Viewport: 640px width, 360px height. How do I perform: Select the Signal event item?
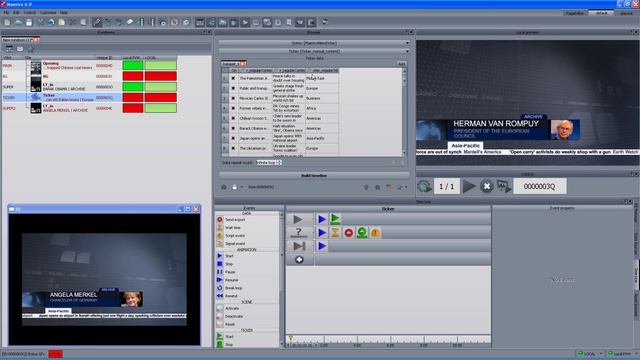249,244
